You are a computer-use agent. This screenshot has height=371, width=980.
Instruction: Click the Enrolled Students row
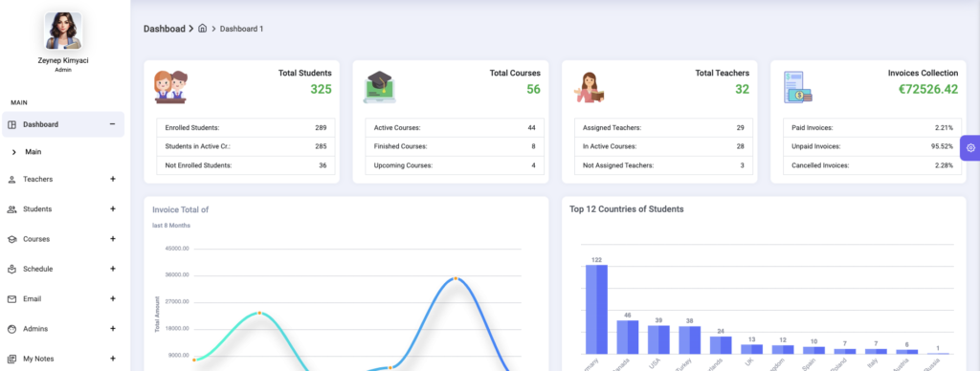click(246, 127)
